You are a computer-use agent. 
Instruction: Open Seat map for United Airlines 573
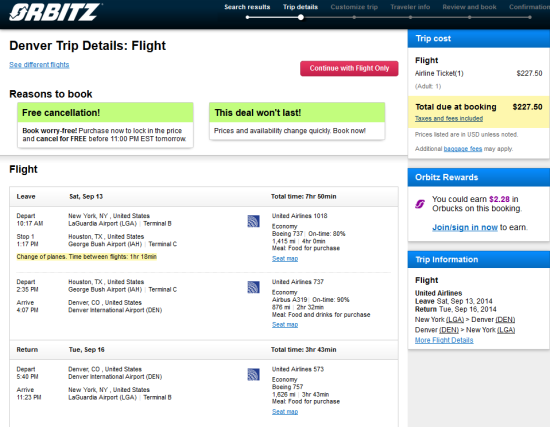pos(285,412)
